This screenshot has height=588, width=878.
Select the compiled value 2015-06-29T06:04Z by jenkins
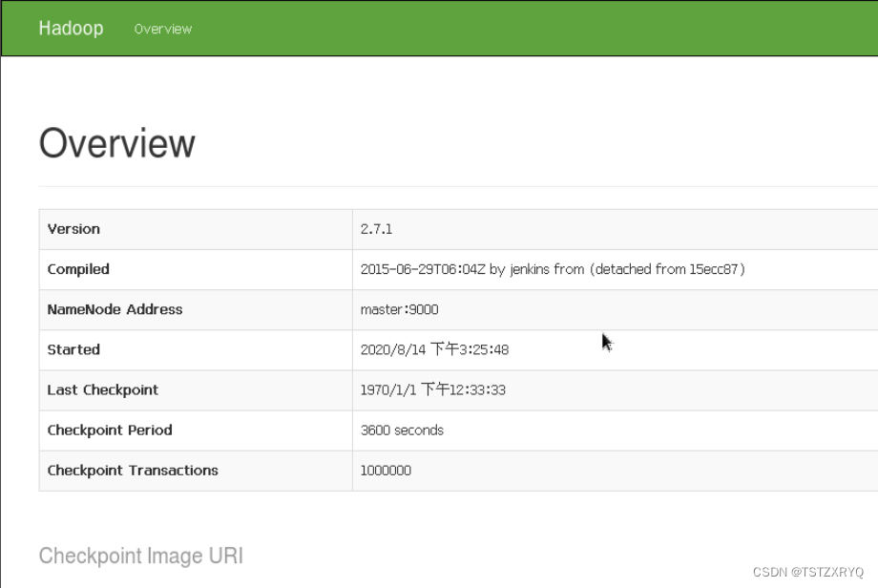point(553,269)
